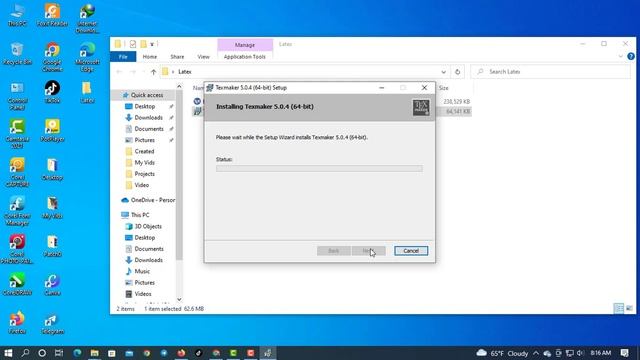640x360 pixels.
Task: Click the Search Latex field
Action: click(x=550, y=72)
